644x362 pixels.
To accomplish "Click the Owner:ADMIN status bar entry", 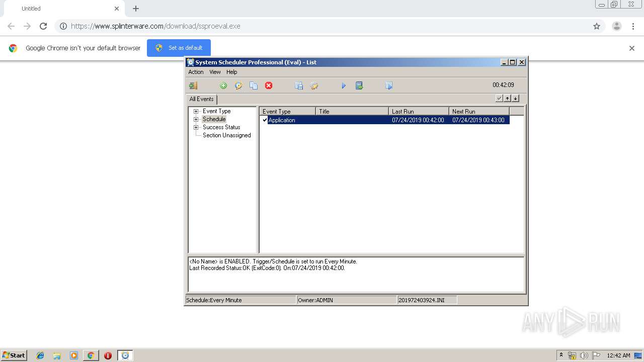I will (347, 300).
